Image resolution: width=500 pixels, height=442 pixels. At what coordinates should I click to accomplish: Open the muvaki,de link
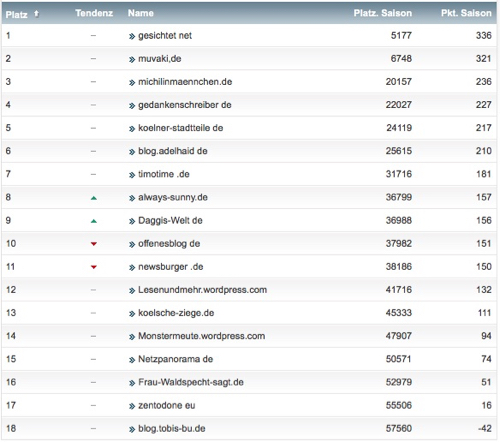click(x=160, y=59)
